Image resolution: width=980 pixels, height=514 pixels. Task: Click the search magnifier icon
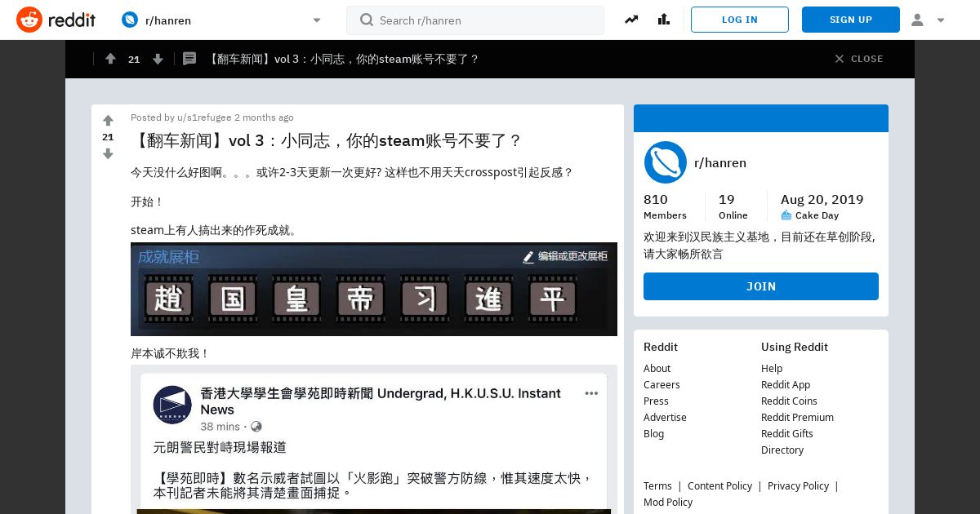pos(367,20)
